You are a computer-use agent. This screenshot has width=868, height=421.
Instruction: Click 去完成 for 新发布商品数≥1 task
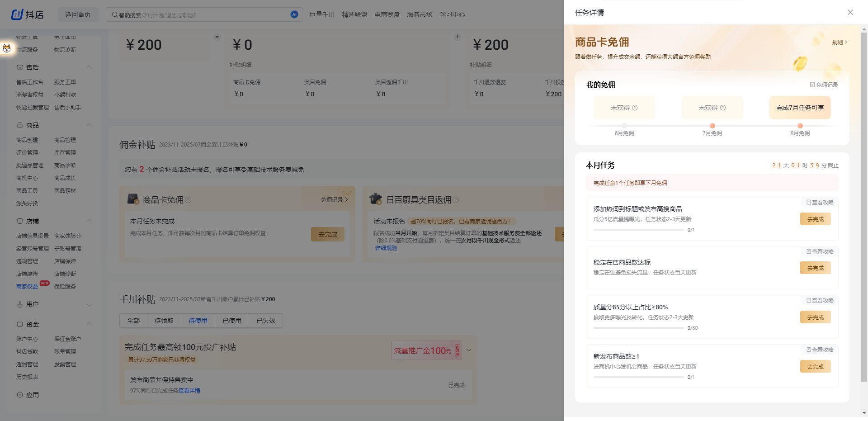pos(815,366)
